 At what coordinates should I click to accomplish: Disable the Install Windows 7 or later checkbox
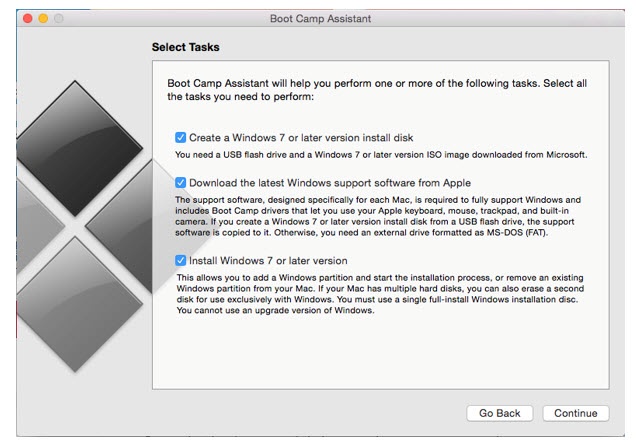click(x=181, y=260)
